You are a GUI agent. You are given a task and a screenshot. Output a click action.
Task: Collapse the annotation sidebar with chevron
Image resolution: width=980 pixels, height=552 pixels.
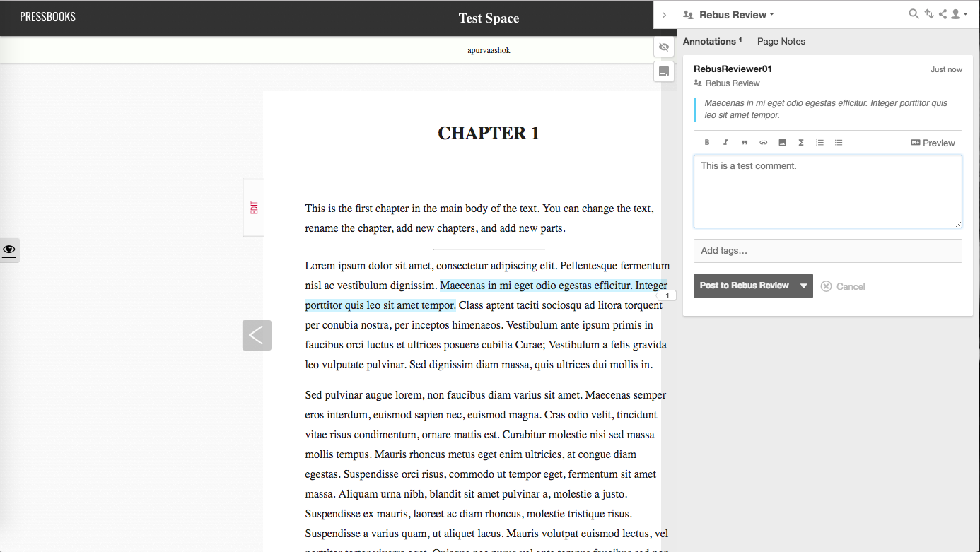pos(665,15)
